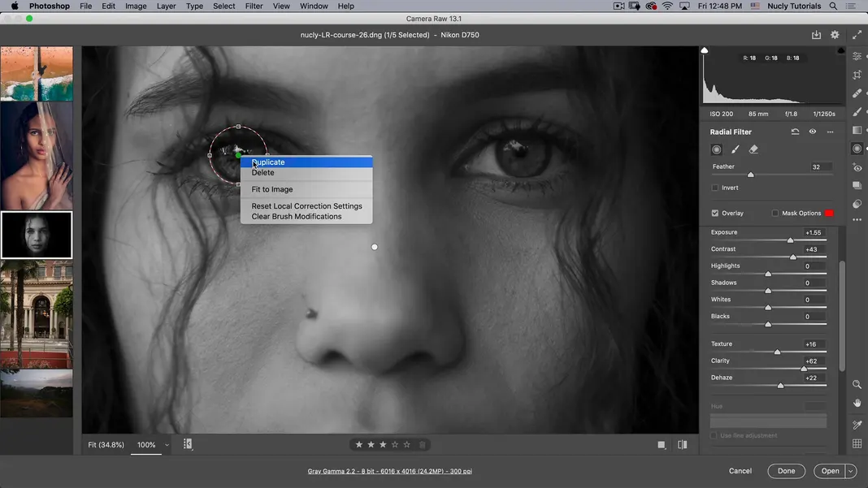Select the Adjustment Brush tool in right toolbar
Viewport: 868px width, 488px height.
point(857,112)
